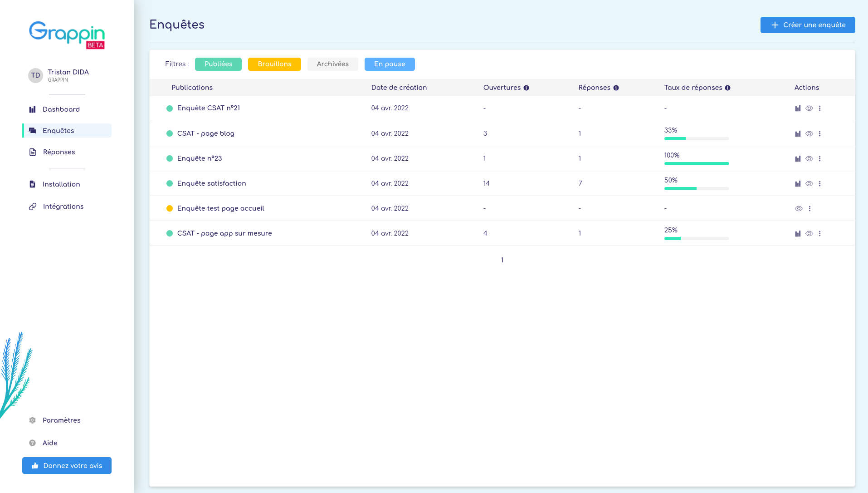Click the Publications column header
The width and height of the screenshot is (868, 493).
click(192, 88)
